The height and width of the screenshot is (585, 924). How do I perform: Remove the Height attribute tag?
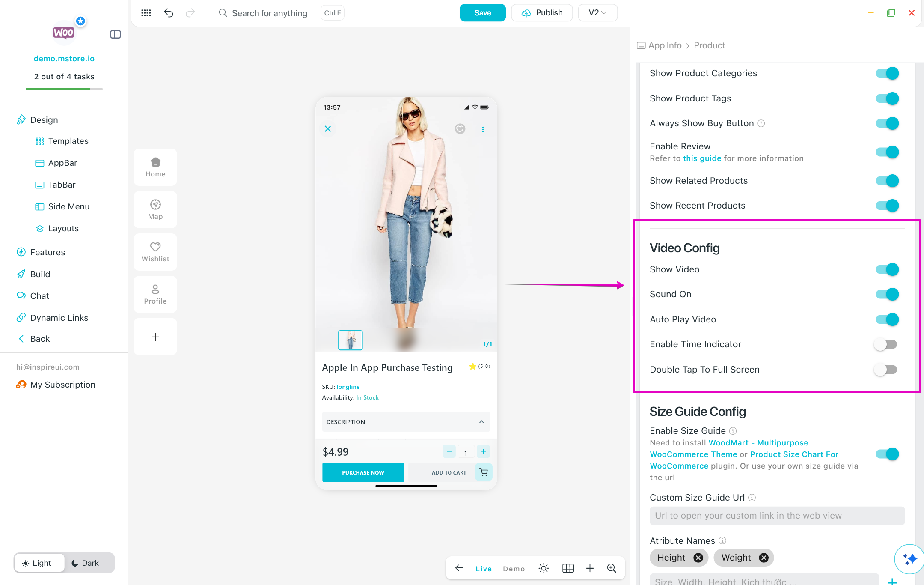pyautogui.click(x=698, y=558)
